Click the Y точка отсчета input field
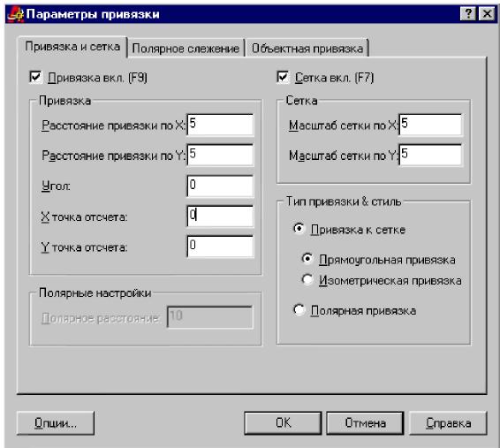This screenshot has height=448, width=500. tap(220, 247)
